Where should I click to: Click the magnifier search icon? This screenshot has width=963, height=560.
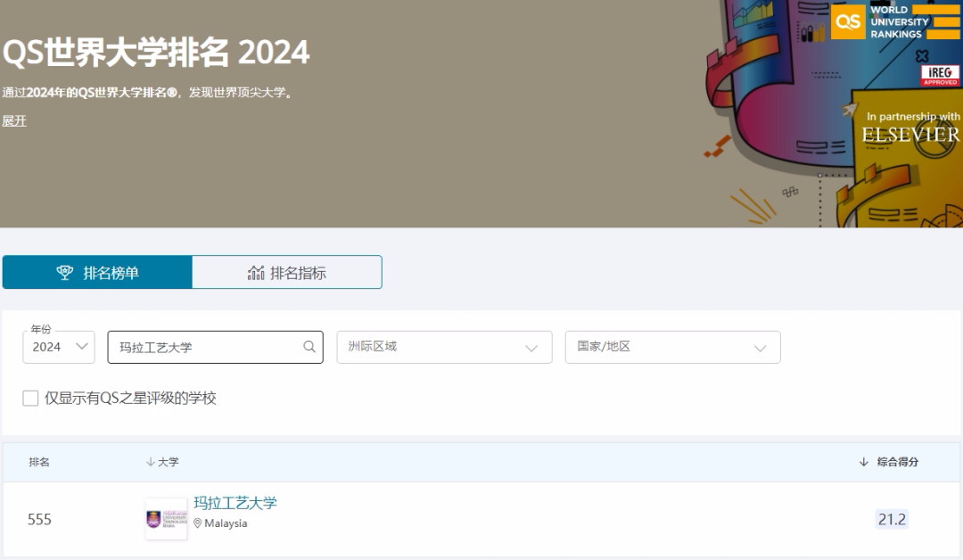click(x=308, y=347)
